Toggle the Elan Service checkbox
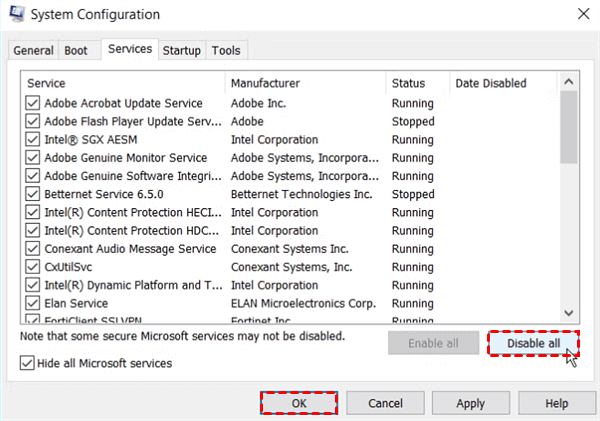 (x=33, y=303)
